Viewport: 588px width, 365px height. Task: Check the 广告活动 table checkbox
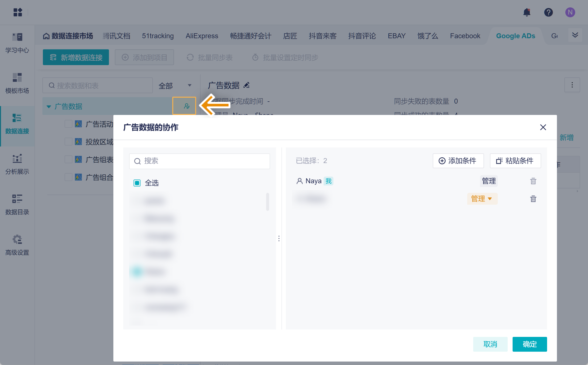point(68,124)
